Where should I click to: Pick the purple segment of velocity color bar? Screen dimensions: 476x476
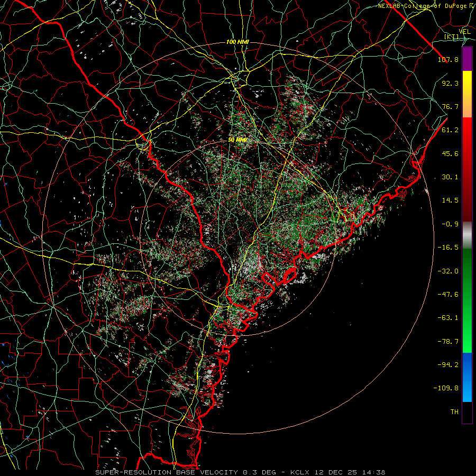pyautogui.click(x=467, y=59)
